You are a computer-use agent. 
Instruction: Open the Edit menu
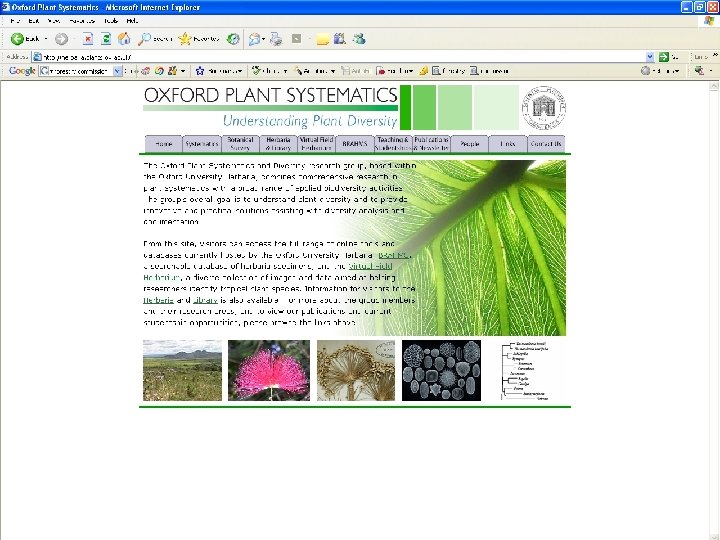point(34,21)
